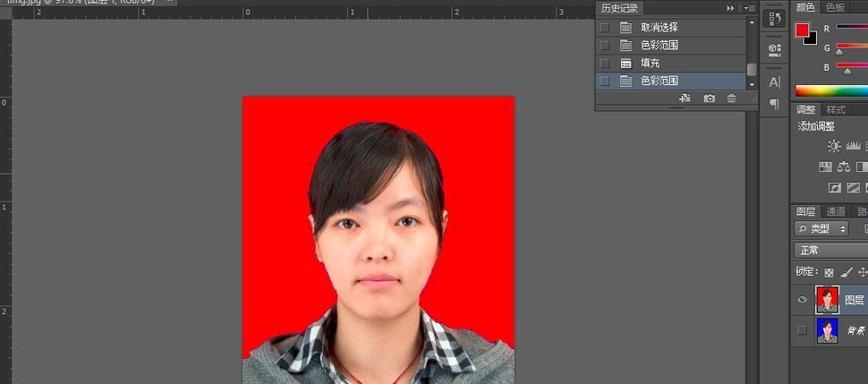Open the Character panel (A| icon)
This screenshot has width=868, height=384.
[774, 82]
